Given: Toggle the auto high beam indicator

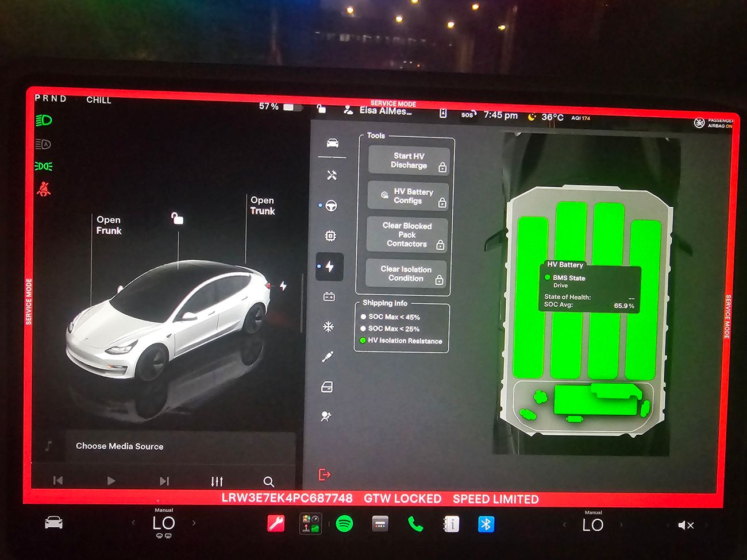Looking at the screenshot, I should (x=43, y=144).
